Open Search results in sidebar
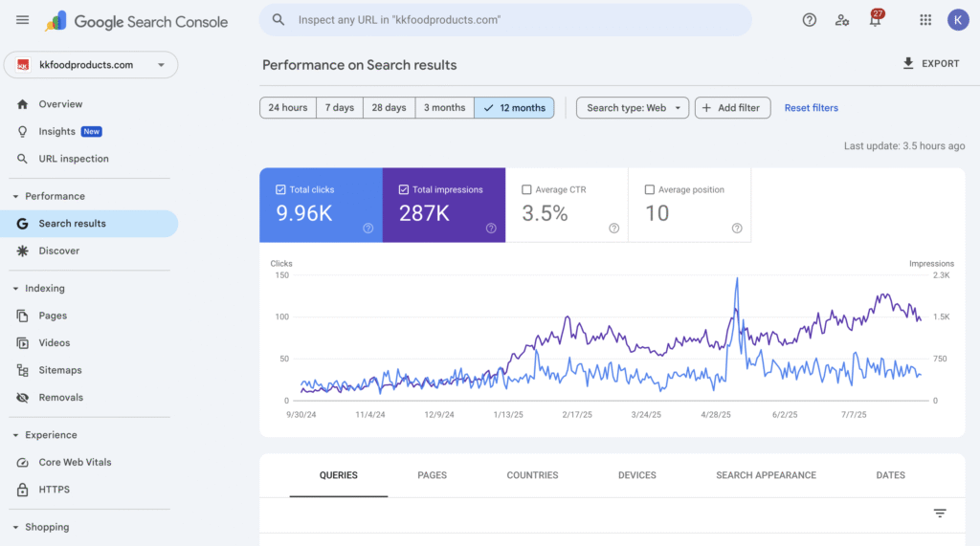The height and width of the screenshot is (546, 980). pos(89,224)
